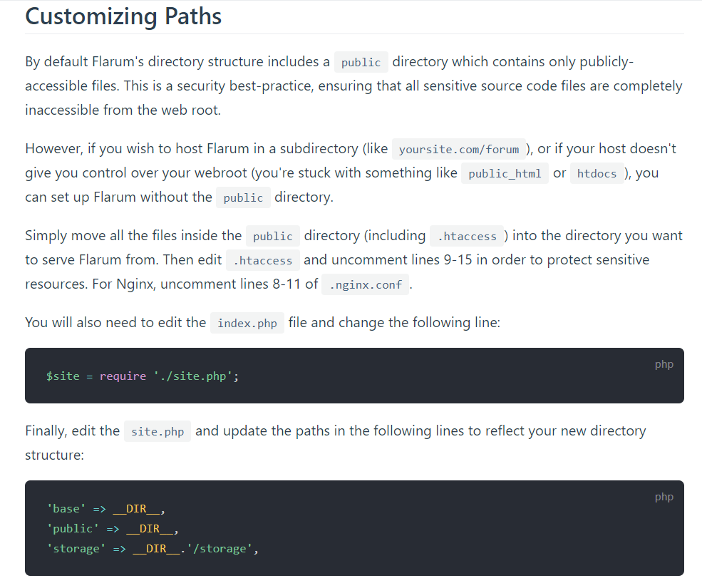This screenshot has width=702, height=588.
Task: Click the './site.php' string in the code block
Action: (192, 376)
